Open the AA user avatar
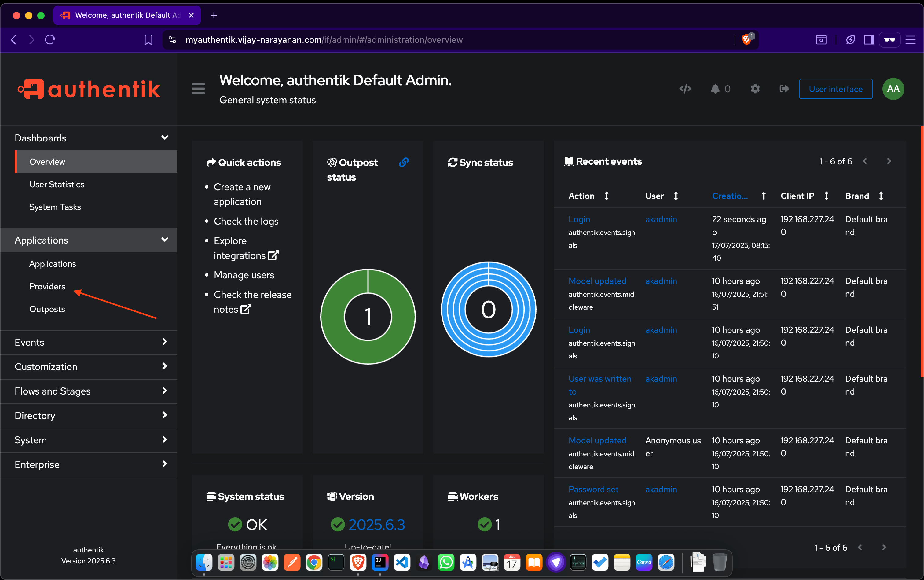This screenshot has height=580, width=924. point(893,89)
